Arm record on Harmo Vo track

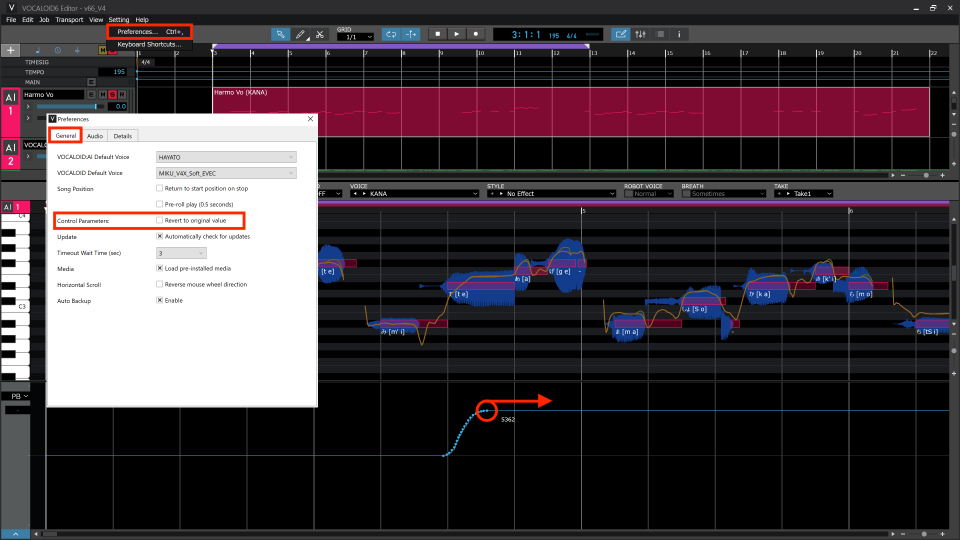click(122, 94)
